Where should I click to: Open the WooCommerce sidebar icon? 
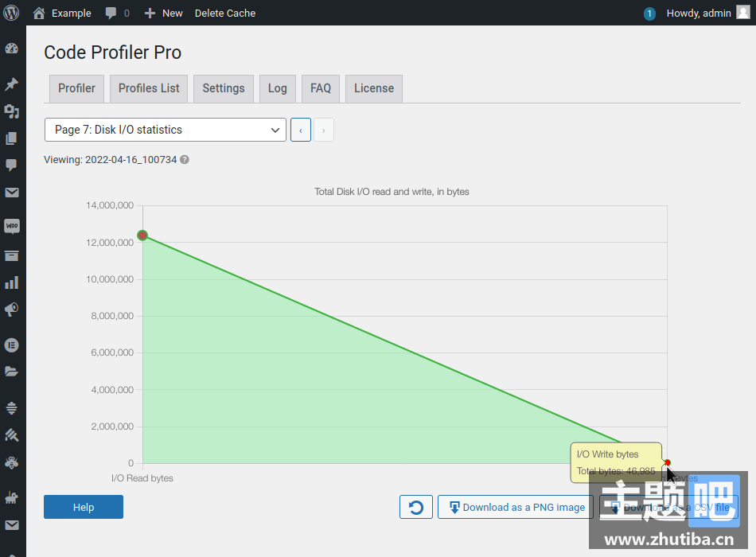point(12,226)
